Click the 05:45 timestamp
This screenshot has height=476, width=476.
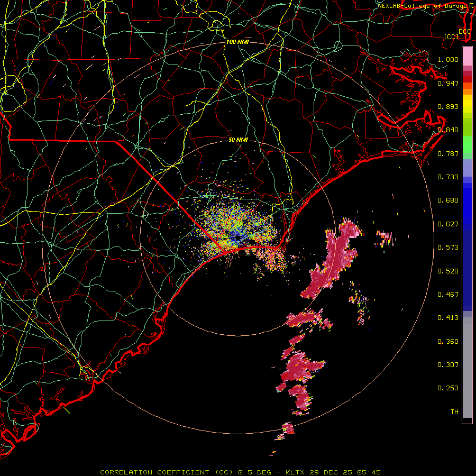pyautogui.click(x=368, y=472)
